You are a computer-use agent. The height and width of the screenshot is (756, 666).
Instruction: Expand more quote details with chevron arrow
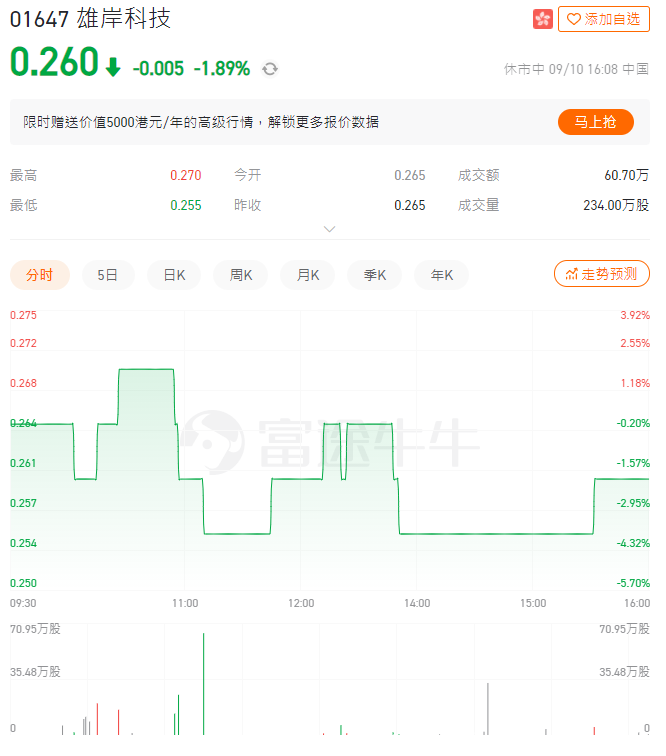[x=330, y=229]
